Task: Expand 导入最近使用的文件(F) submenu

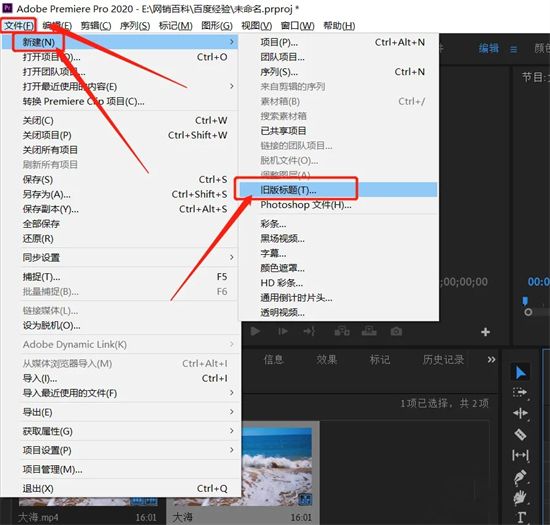Action: click(x=120, y=393)
